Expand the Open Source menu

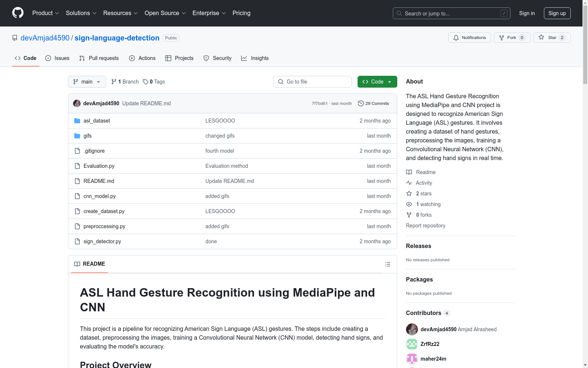(165, 13)
